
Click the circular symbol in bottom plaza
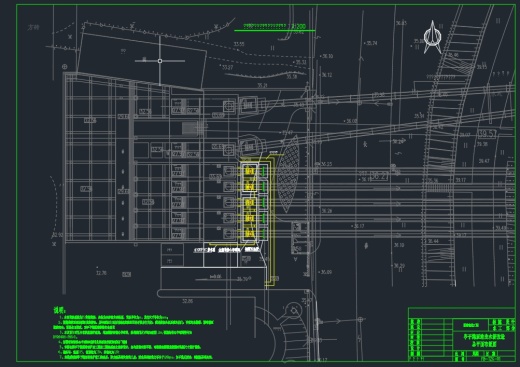click(x=294, y=311)
